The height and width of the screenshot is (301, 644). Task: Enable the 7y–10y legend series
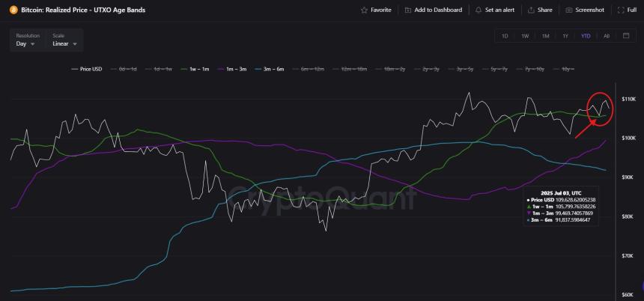pos(529,69)
